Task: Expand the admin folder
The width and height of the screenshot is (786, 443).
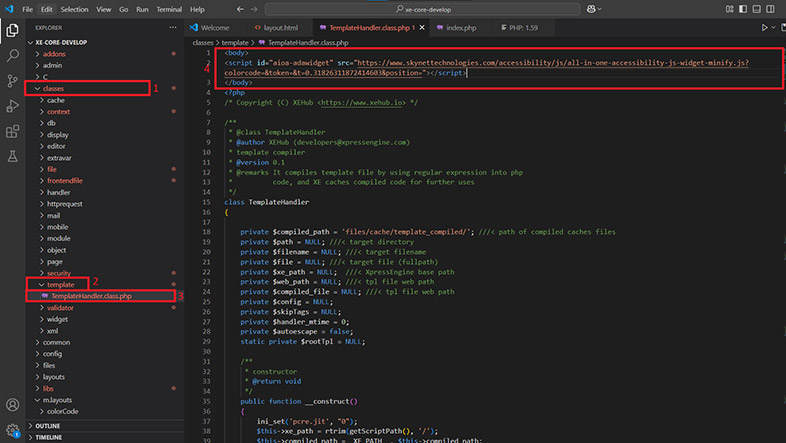Action: tap(52, 65)
